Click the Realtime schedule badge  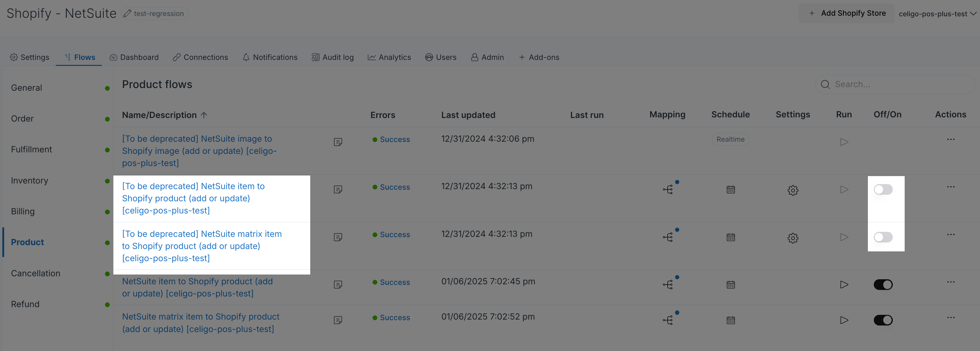[731, 139]
